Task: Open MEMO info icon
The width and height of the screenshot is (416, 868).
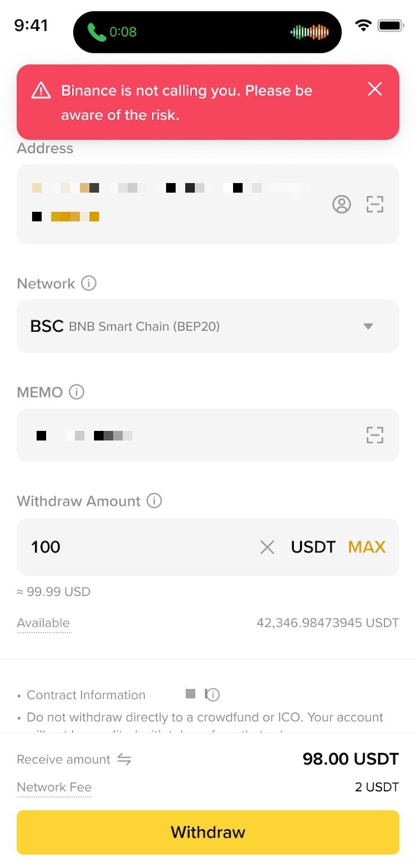Action: (x=76, y=391)
